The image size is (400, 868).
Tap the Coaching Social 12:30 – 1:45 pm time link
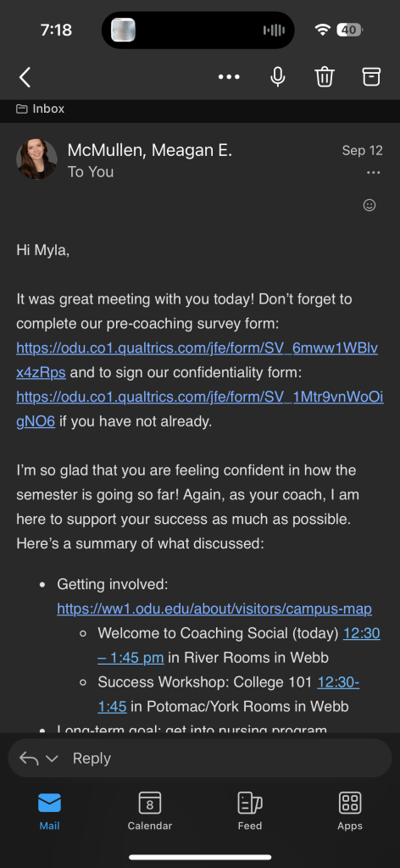[239, 645]
